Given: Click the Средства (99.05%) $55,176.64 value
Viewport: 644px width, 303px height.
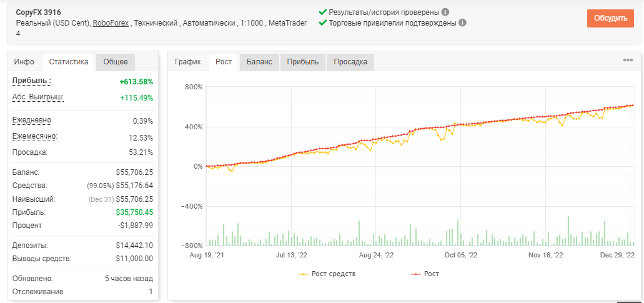Looking at the screenshot, I should [x=120, y=186].
